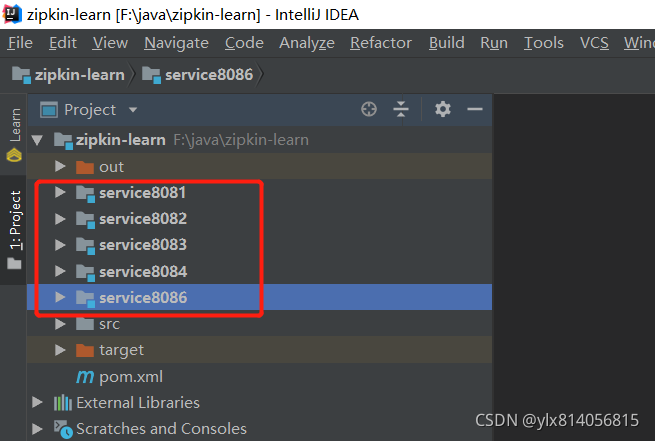Click the target folder orange icon

(x=85, y=350)
